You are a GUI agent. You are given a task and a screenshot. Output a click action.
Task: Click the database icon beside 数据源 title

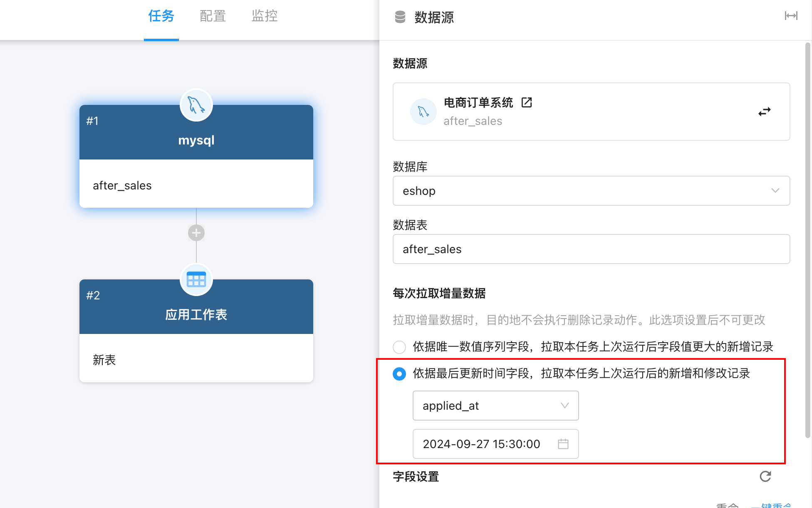(x=400, y=17)
